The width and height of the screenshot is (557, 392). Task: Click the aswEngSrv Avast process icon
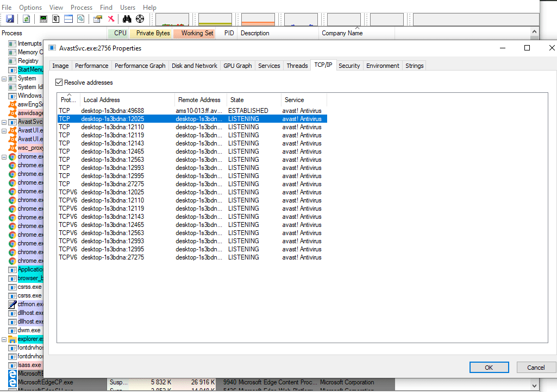pos(12,104)
